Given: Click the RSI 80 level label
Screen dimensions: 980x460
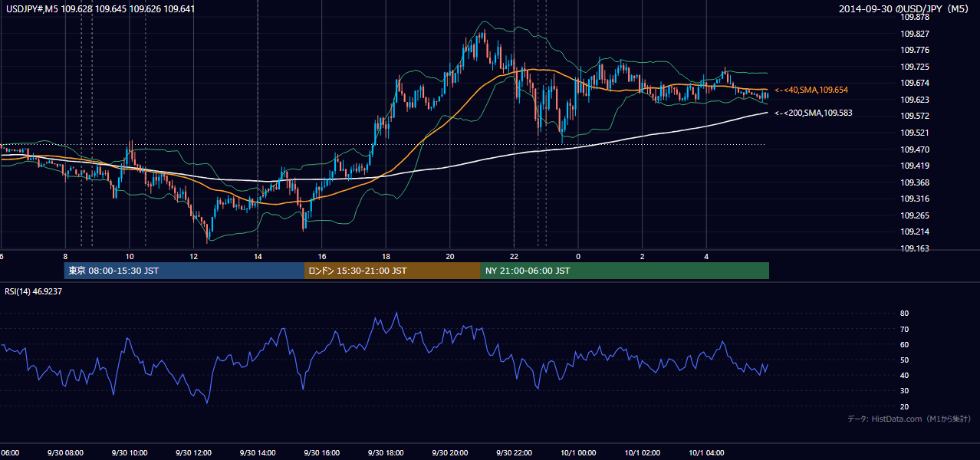Looking at the screenshot, I should click(904, 314).
